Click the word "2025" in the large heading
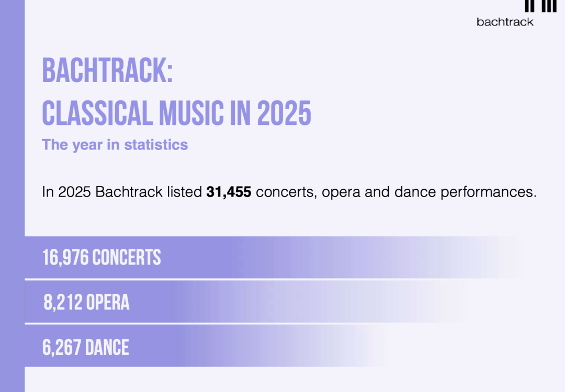The width and height of the screenshot is (565, 392). pos(284,113)
